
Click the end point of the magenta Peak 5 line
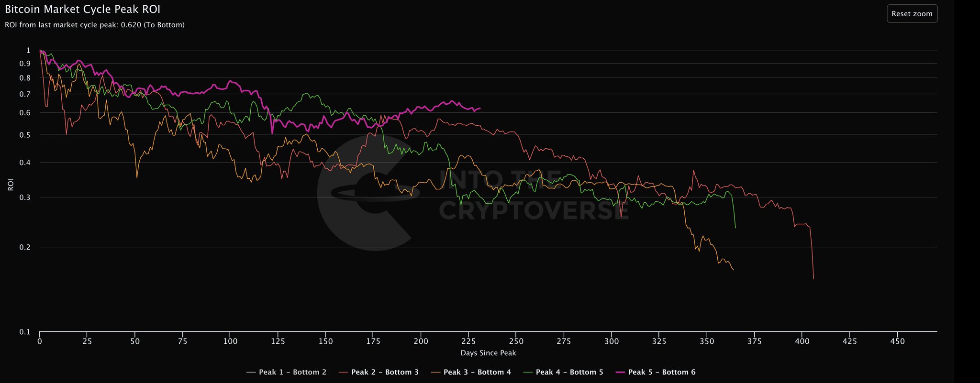point(480,108)
